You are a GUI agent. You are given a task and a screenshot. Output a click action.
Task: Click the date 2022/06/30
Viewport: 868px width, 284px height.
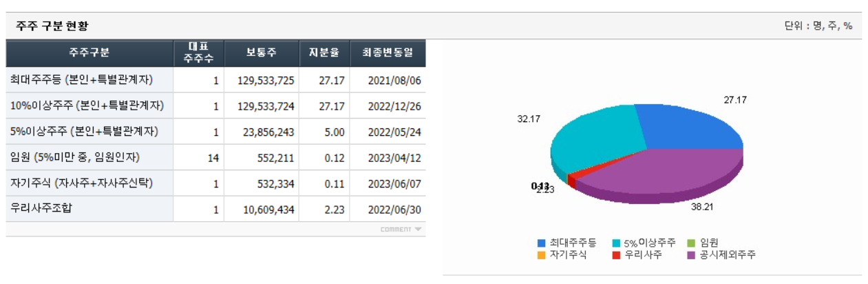395,210
